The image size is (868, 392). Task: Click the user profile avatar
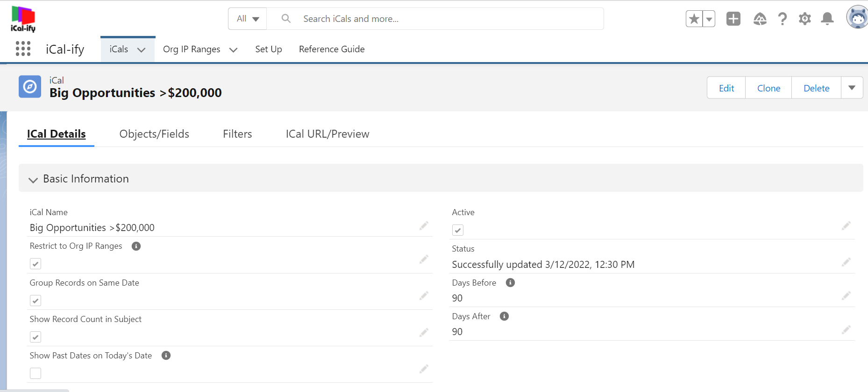click(x=857, y=18)
